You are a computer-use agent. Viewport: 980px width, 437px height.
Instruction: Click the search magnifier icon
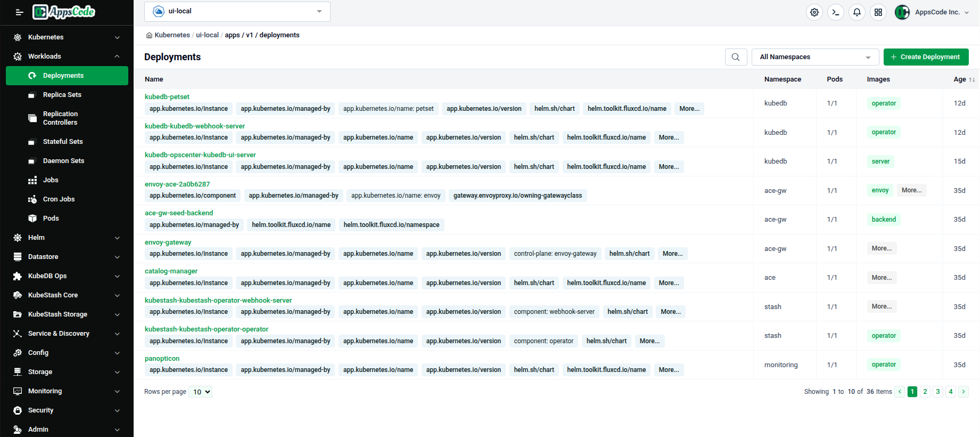pyautogui.click(x=736, y=57)
